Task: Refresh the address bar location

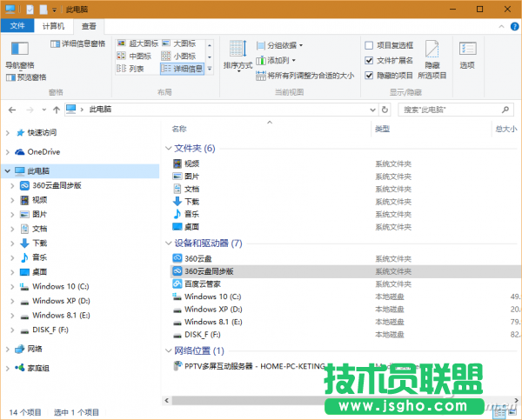Action: 385,110
